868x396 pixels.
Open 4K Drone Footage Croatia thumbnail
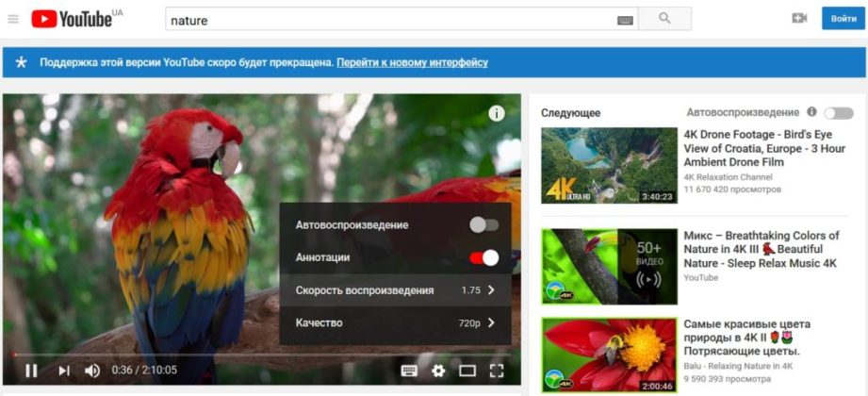(x=609, y=166)
